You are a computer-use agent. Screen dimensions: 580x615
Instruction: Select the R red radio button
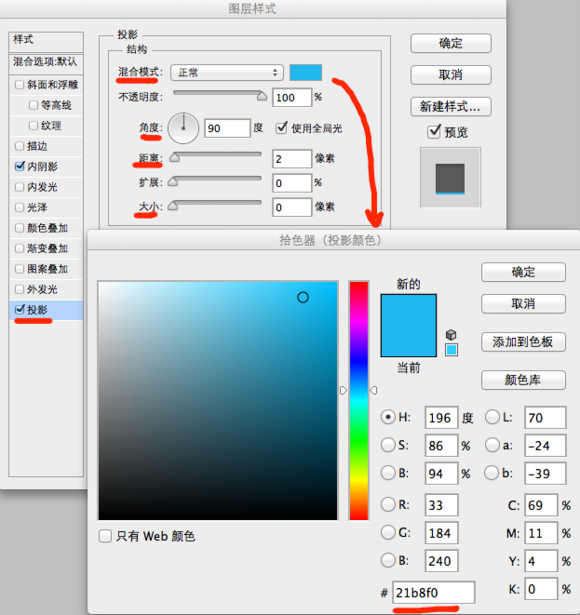coord(388,504)
